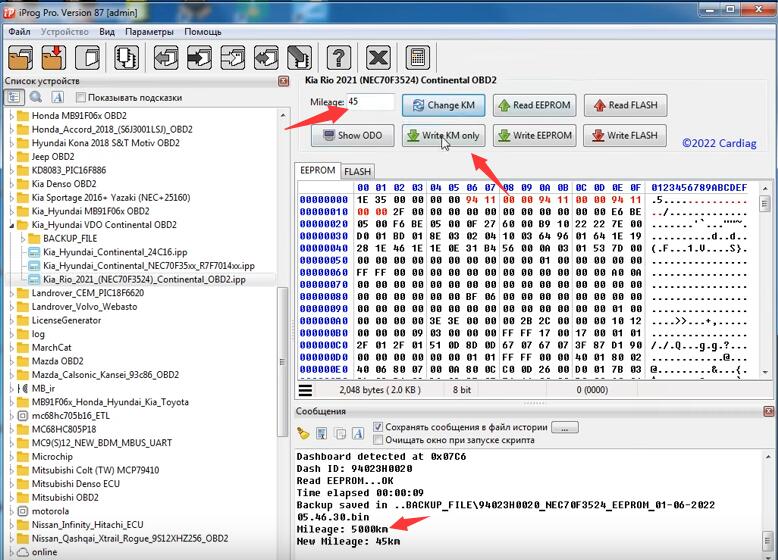The width and height of the screenshot is (778, 560).
Task: Open the Параметры menu
Action: 149,32
